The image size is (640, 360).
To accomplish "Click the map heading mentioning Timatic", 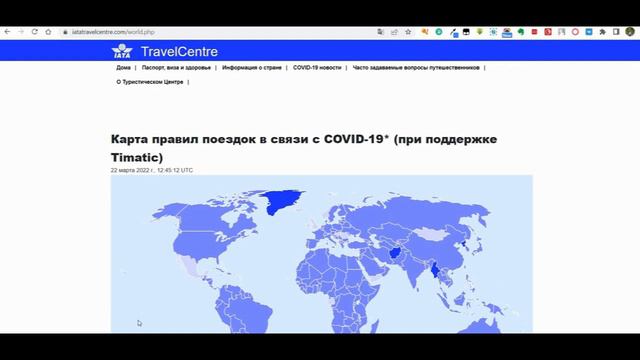I will (304, 148).
